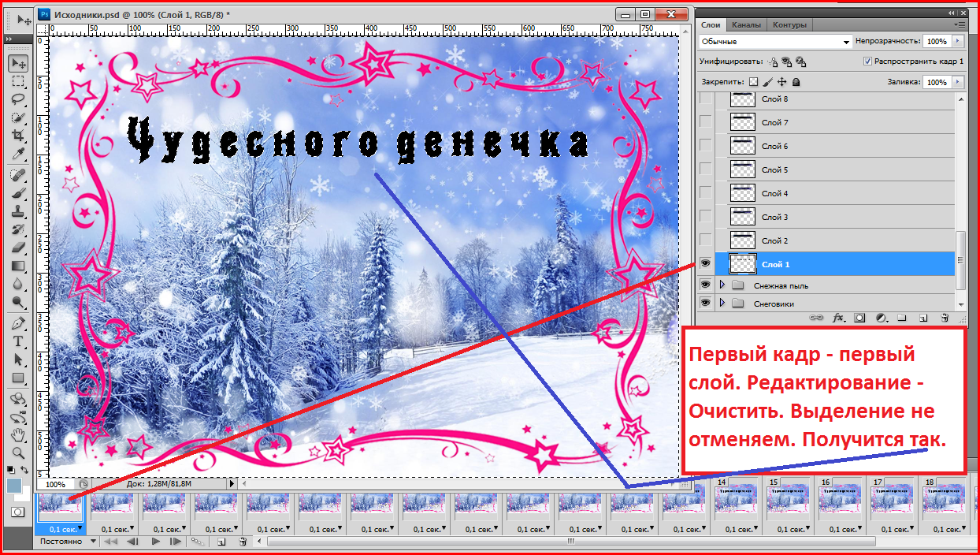Select the Blur tool
This screenshot has width=980, height=555.
point(17,284)
